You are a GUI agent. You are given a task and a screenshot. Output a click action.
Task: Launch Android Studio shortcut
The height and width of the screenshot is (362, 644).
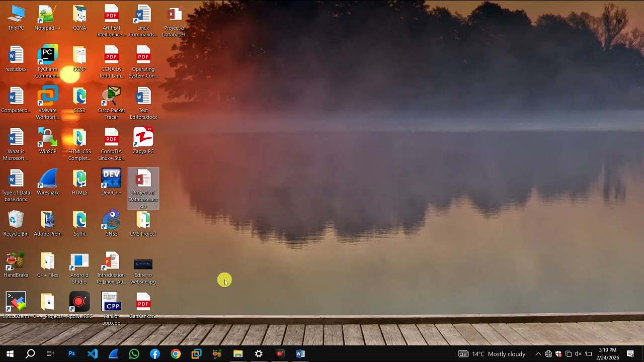tap(79, 268)
